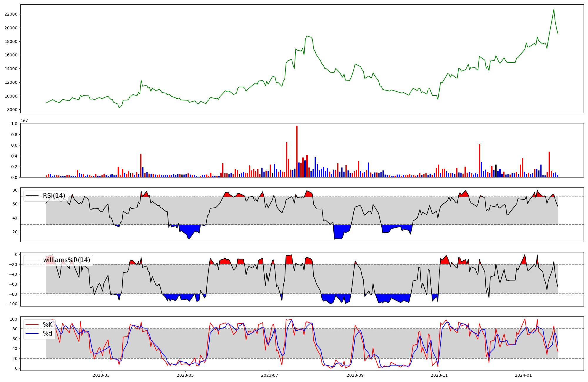Click the 2023-05 date axis label
The image size is (588, 382).
tap(185, 375)
